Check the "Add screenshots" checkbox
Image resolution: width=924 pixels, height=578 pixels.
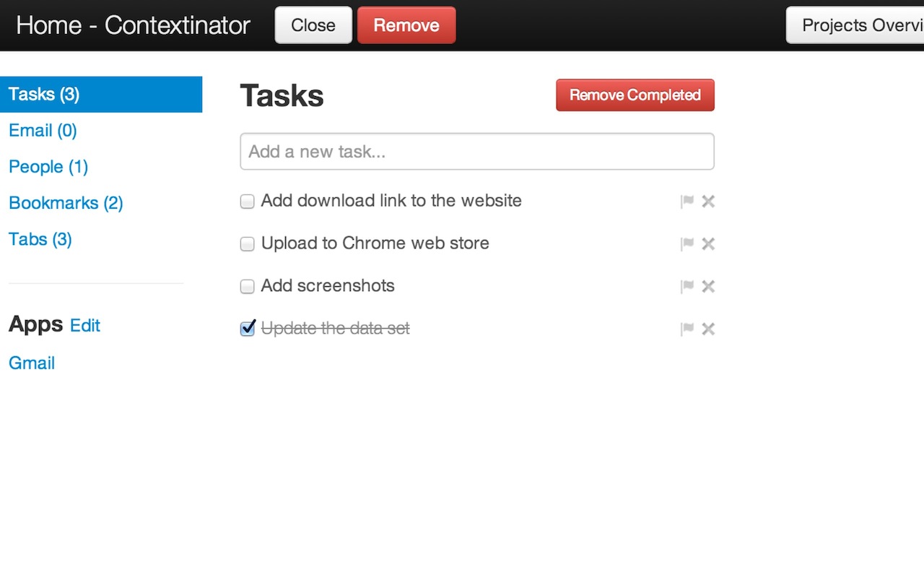click(247, 286)
